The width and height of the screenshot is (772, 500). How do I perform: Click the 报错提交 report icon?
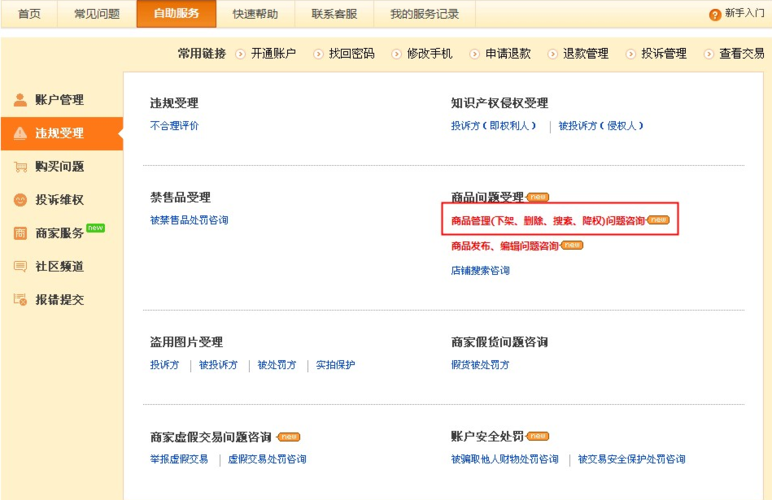20,300
